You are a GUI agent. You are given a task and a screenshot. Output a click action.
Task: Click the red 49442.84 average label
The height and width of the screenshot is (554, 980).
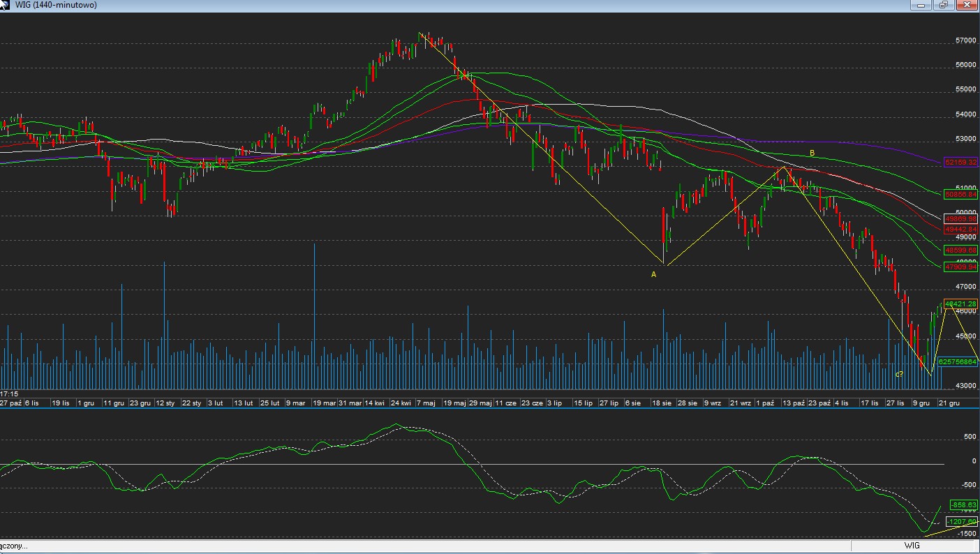(960, 229)
